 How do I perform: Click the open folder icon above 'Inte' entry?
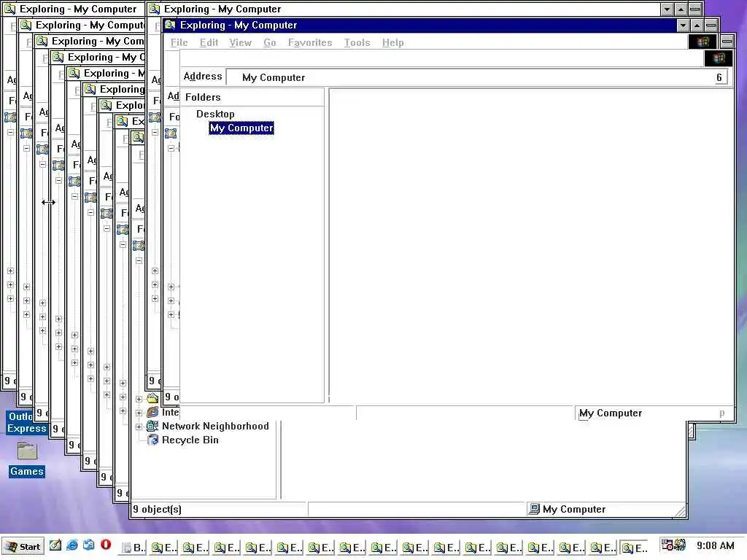(152, 398)
